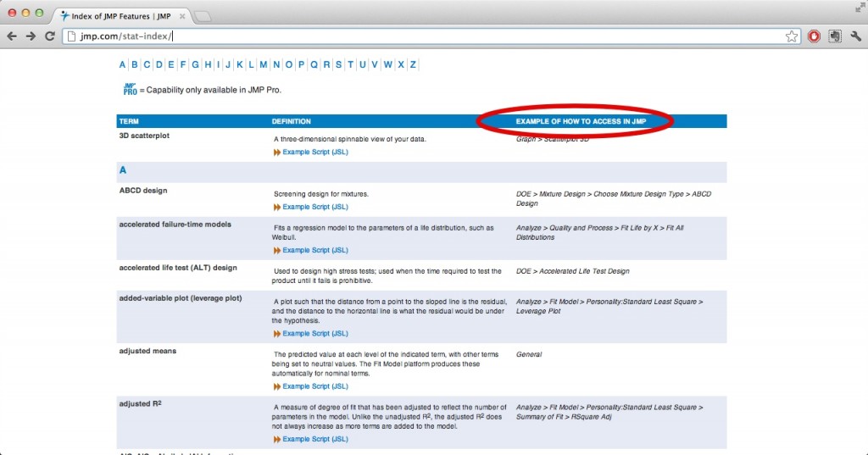Open Example Script (JSL) for adjusted R²

pyautogui.click(x=315, y=439)
